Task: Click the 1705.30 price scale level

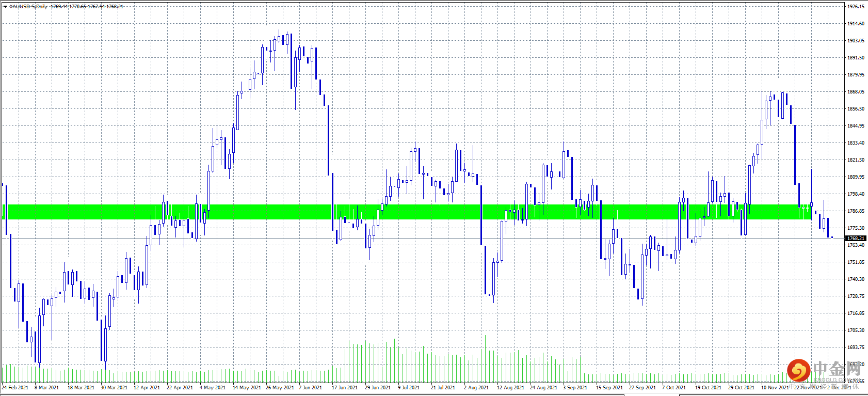Action: pyautogui.click(x=856, y=330)
